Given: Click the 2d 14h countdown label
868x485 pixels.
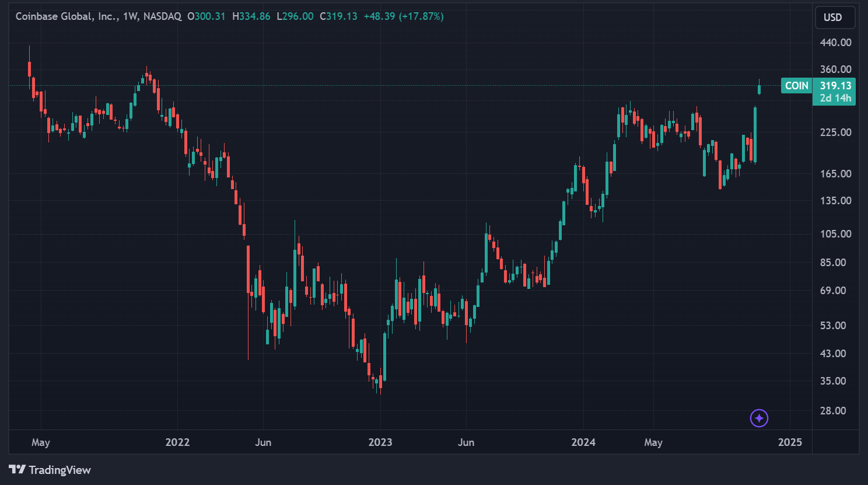Looking at the screenshot, I should coord(835,98).
